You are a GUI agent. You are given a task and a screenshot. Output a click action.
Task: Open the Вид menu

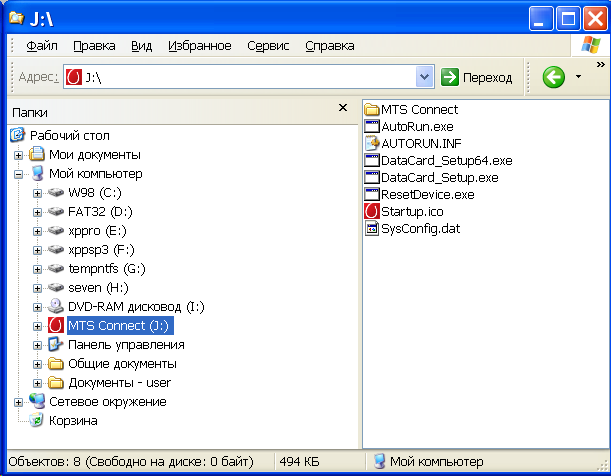point(141,46)
